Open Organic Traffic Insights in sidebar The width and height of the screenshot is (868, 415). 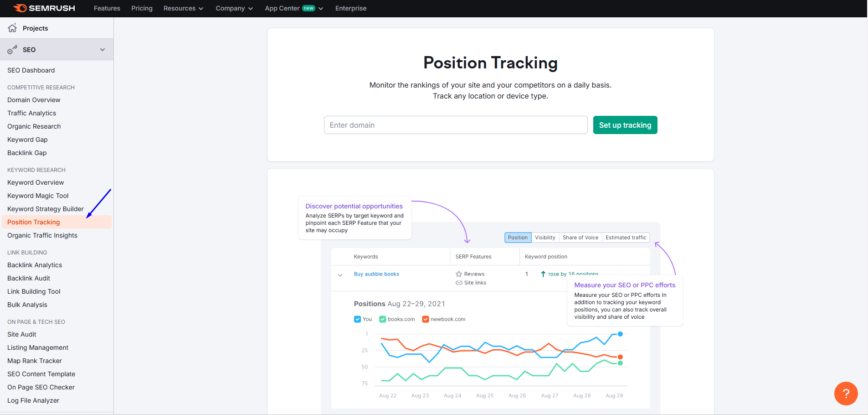tap(42, 235)
